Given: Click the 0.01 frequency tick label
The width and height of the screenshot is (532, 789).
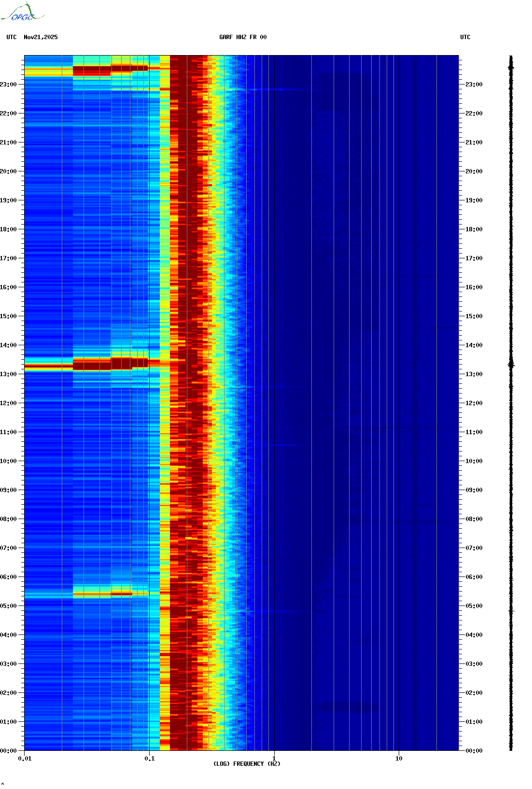Looking at the screenshot, I should [25, 759].
